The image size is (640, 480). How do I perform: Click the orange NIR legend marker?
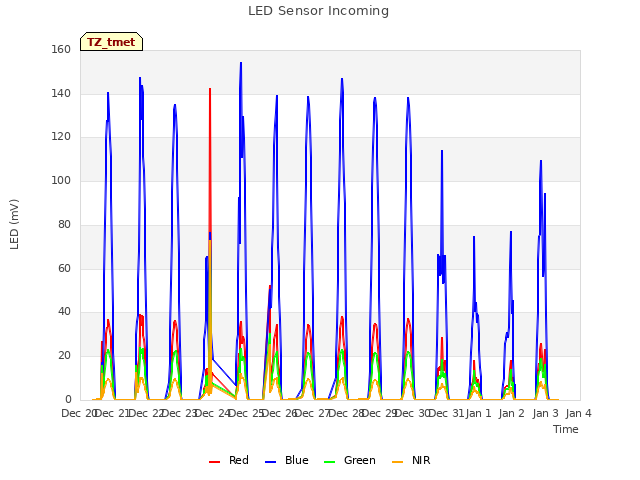point(397,462)
